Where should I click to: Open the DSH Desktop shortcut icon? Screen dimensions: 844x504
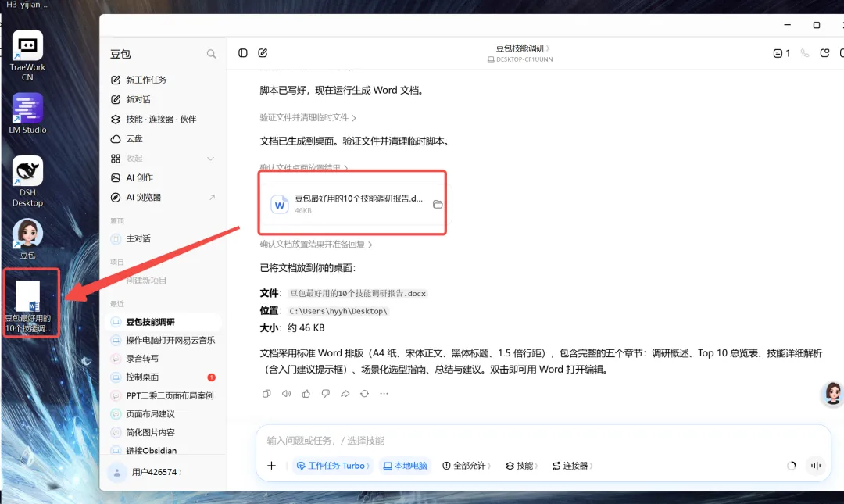[x=27, y=181]
